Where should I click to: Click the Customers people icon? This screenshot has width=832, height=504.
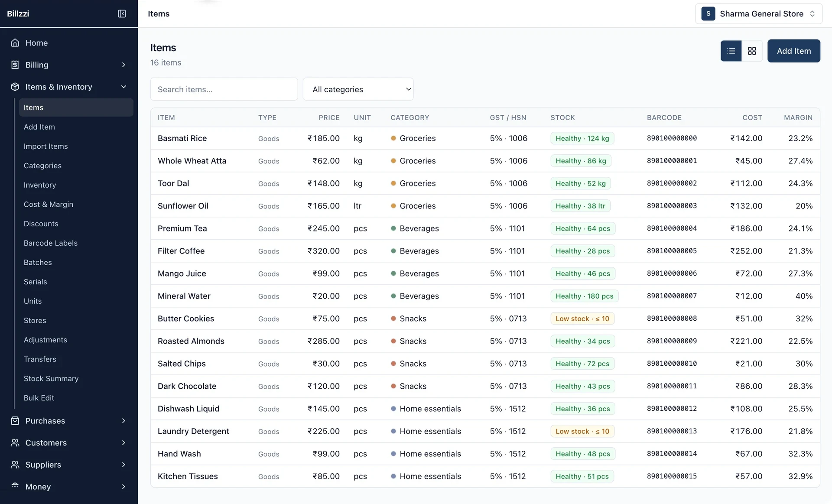click(x=15, y=442)
